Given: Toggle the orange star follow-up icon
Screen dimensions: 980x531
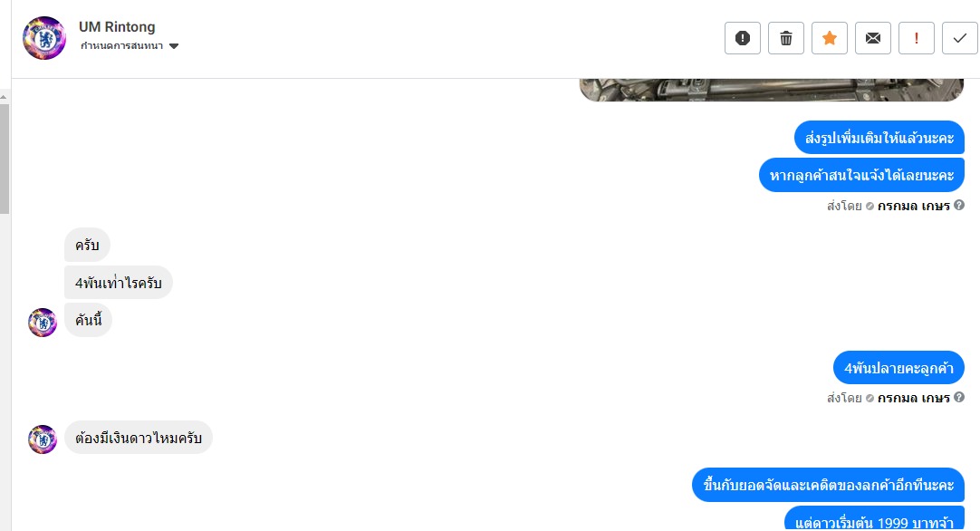Looking at the screenshot, I should pyautogui.click(x=830, y=38).
